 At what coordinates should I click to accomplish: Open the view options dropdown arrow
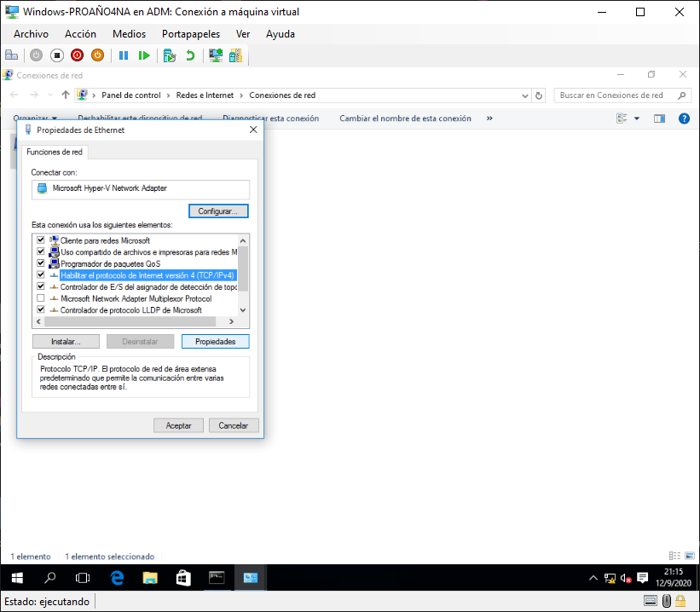pos(637,118)
